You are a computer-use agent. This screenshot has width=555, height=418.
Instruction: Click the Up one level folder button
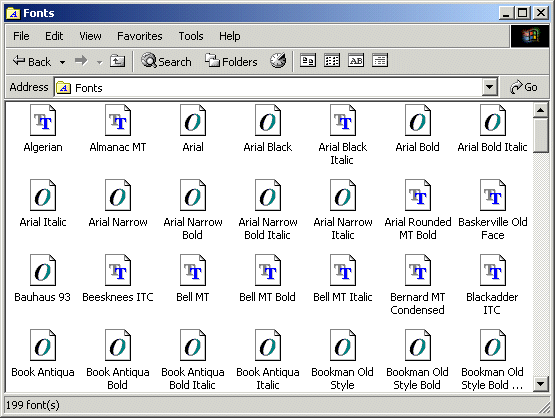(x=117, y=61)
